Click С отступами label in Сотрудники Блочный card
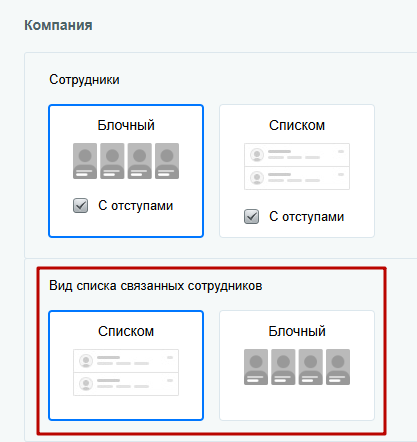Screen dimensions: 417x442 click(135, 206)
